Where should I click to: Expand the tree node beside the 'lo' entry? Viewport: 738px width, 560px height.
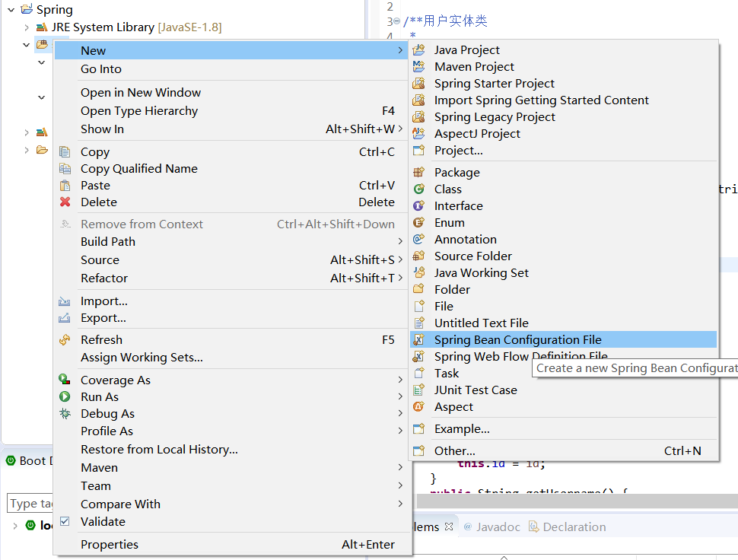[15, 526]
